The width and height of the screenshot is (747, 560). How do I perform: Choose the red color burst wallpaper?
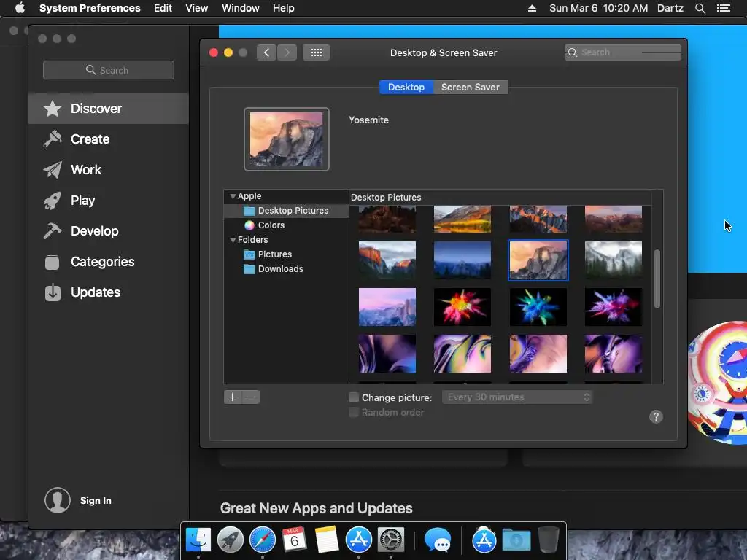pos(462,307)
